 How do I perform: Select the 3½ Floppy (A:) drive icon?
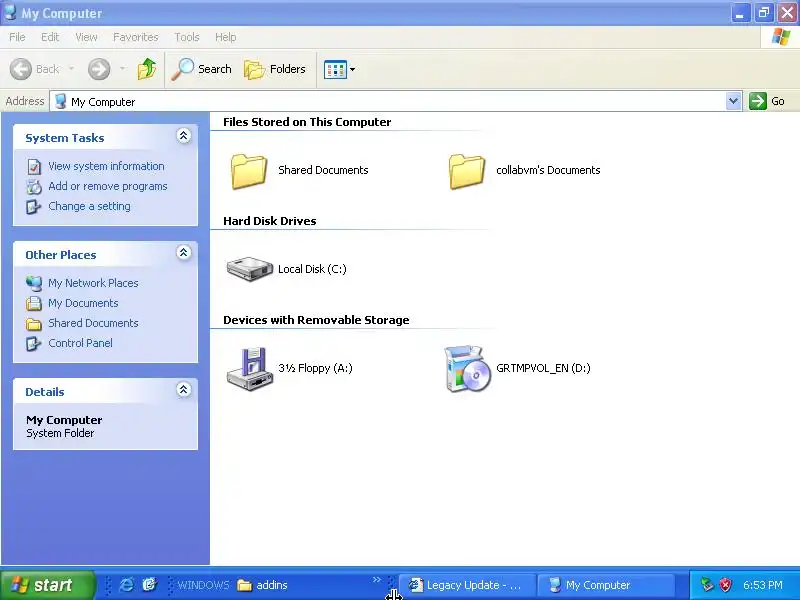(x=249, y=369)
